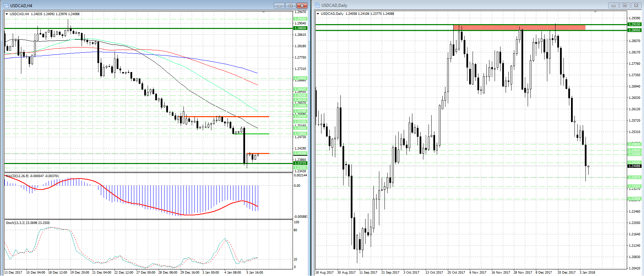Click the current price 1.24088 label on Daily
The image size is (644, 276).
point(634,166)
